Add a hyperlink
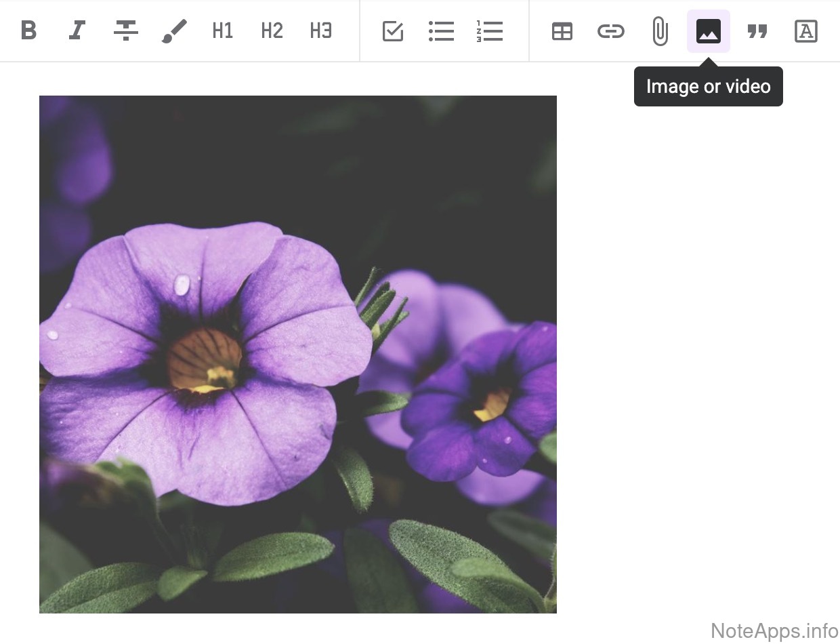Screen dimensions: 840x644 [x=610, y=31]
